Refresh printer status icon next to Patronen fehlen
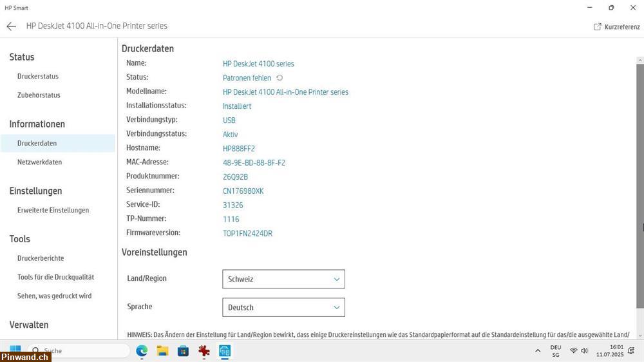 coord(279,78)
